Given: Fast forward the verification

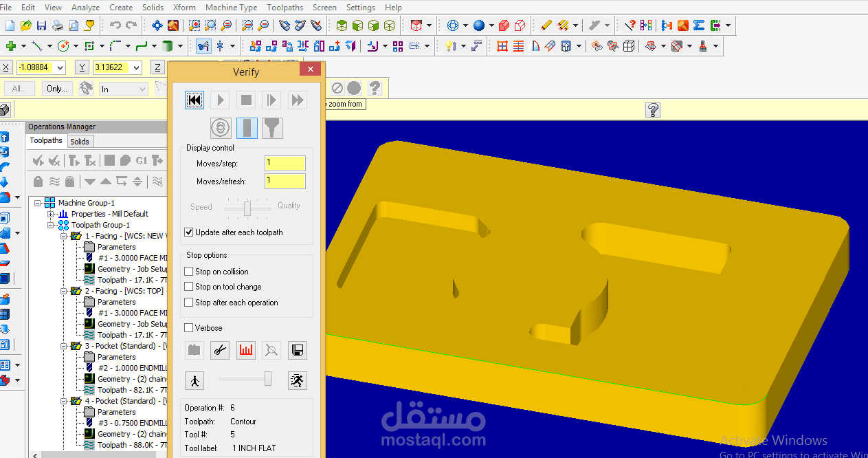Looking at the screenshot, I should [297, 100].
